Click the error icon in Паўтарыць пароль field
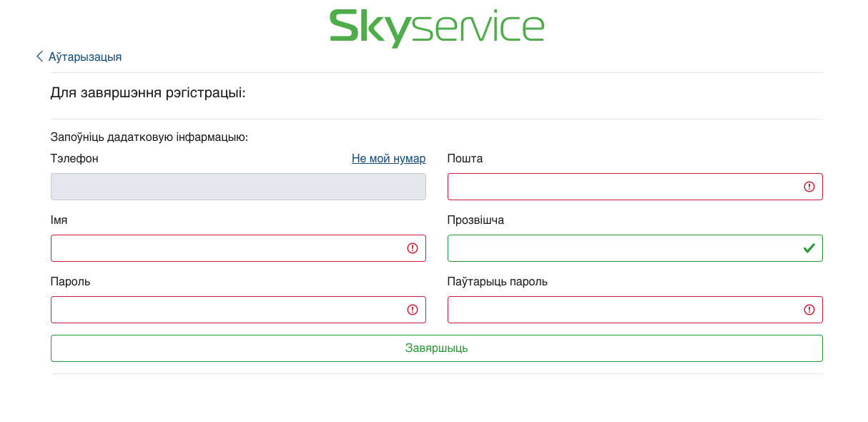The image size is (868, 422). pyautogui.click(x=809, y=310)
